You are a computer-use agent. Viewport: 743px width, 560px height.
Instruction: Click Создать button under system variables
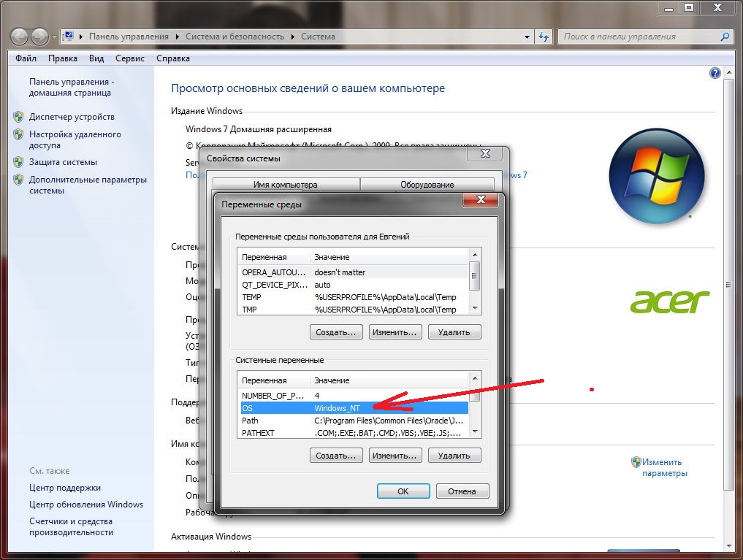(336, 456)
